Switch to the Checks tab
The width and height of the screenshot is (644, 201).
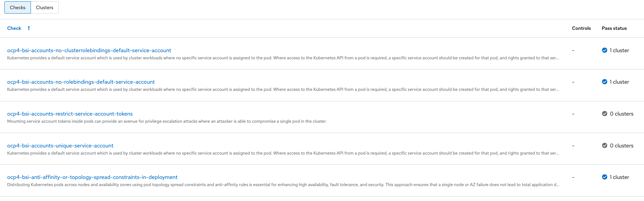tap(18, 7)
